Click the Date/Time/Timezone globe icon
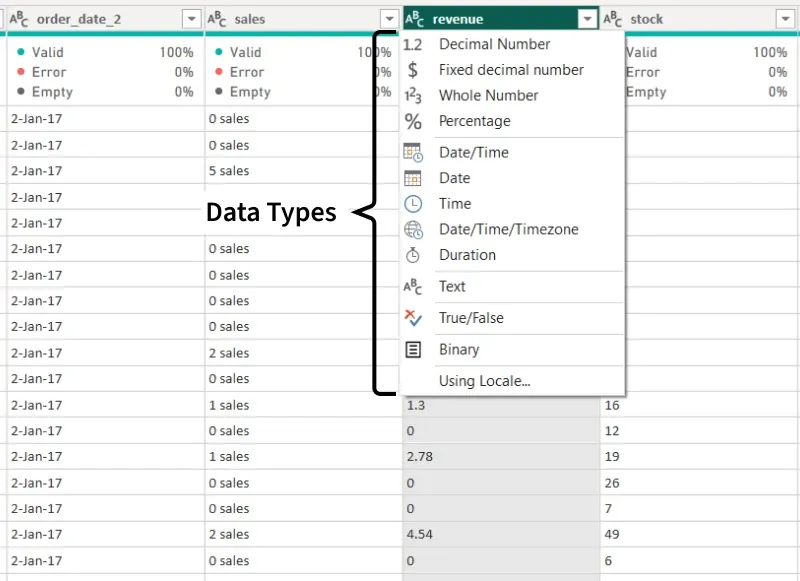 point(413,230)
